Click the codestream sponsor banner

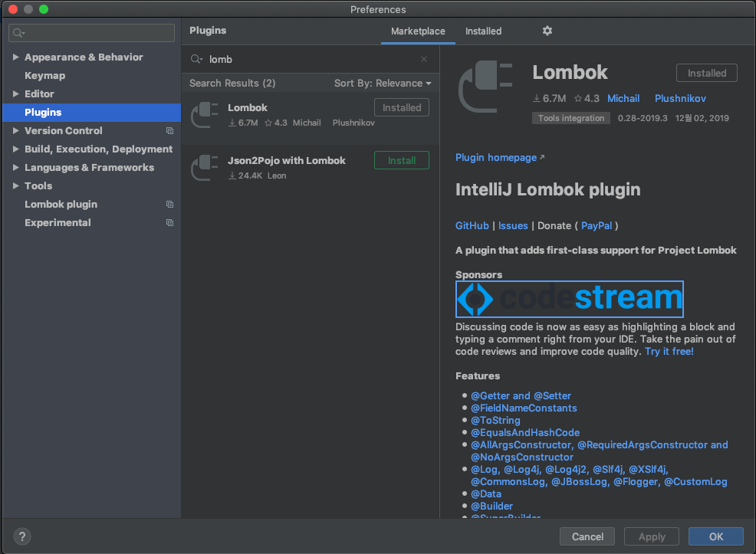coord(570,299)
